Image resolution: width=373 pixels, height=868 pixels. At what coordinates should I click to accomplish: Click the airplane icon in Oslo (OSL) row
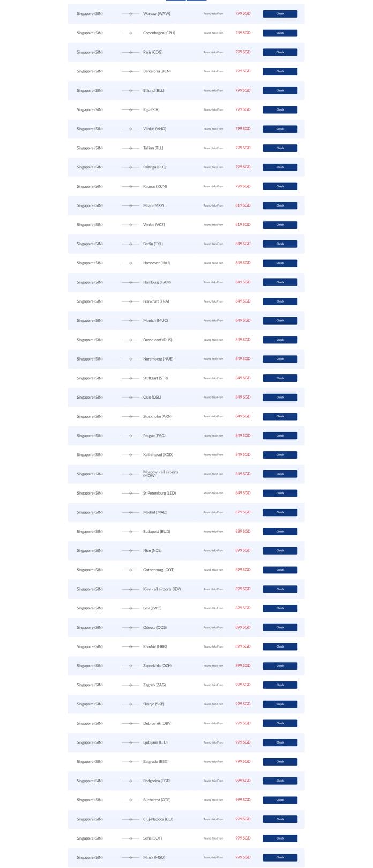click(x=130, y=398)
